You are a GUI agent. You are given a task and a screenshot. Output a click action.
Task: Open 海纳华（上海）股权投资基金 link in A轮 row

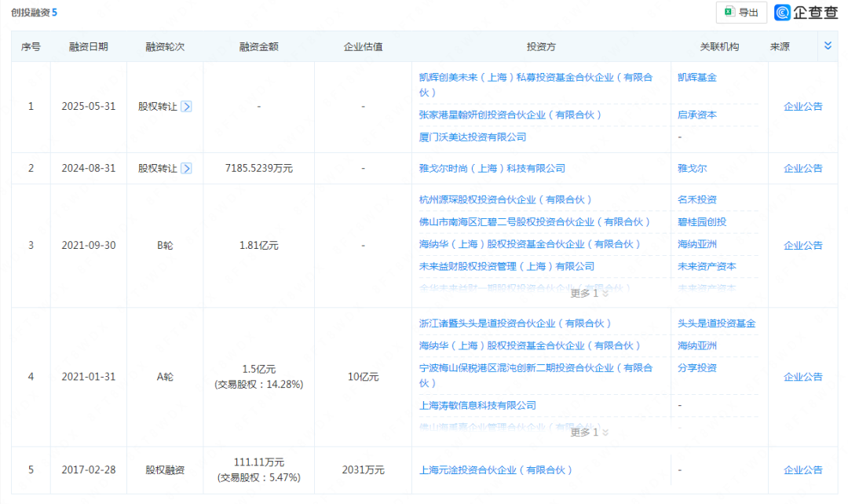point(529,345)
